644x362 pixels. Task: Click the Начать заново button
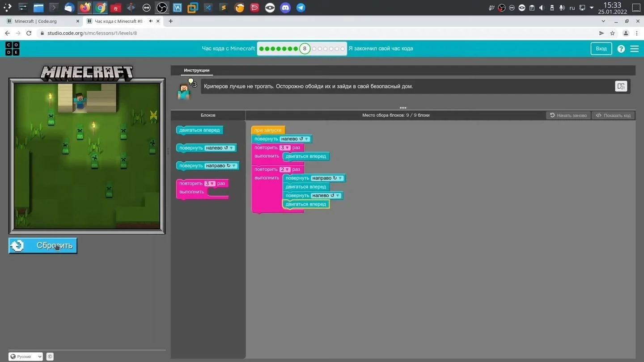coord(568,115)
